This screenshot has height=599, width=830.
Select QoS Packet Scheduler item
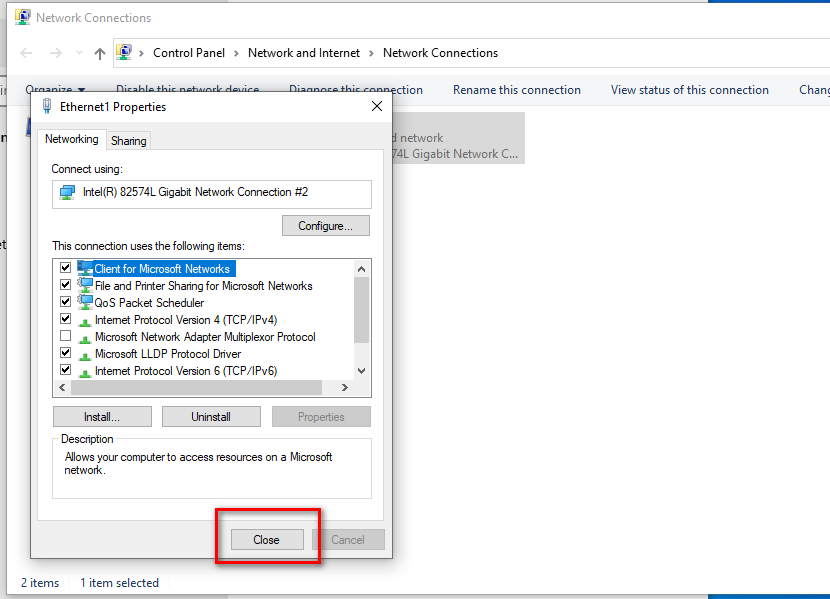149,303
